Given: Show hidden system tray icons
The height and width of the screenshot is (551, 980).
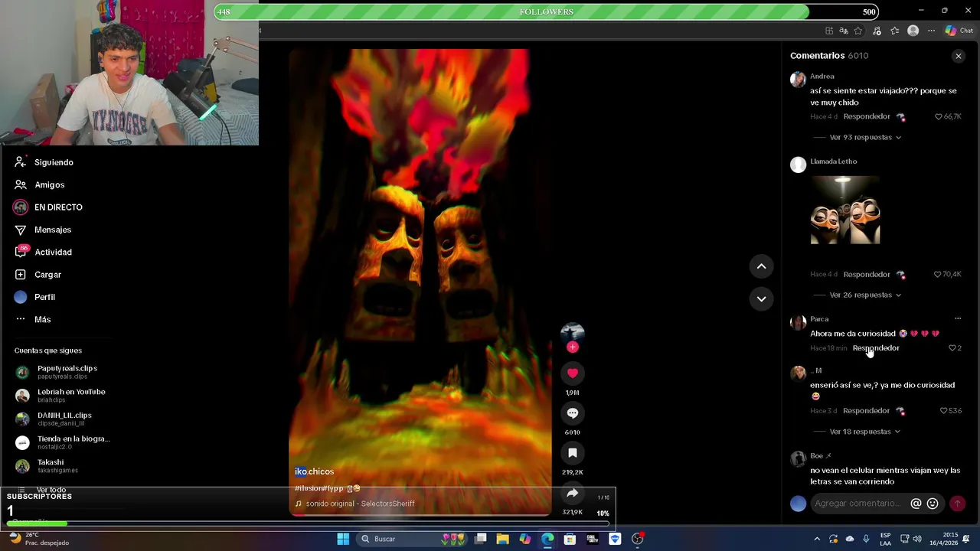Looking at the screenshot, I should pos(817,539).
